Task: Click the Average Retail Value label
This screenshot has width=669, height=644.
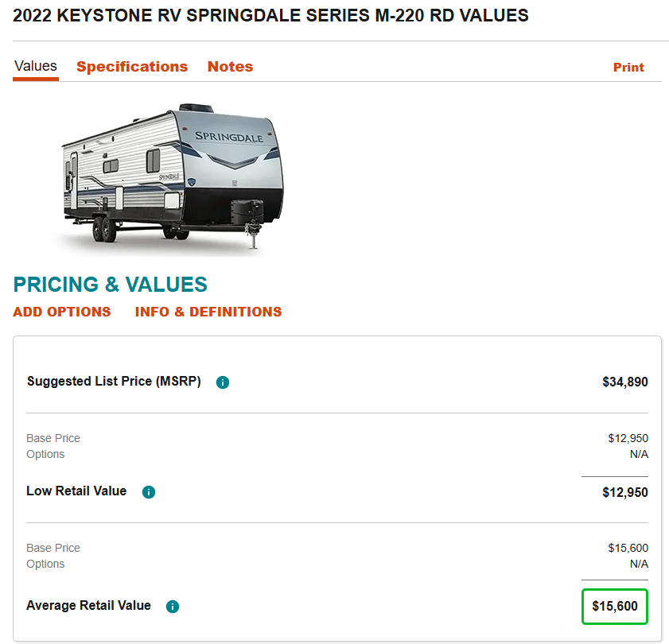Action: pyautogui.click(x=88, y=606)
